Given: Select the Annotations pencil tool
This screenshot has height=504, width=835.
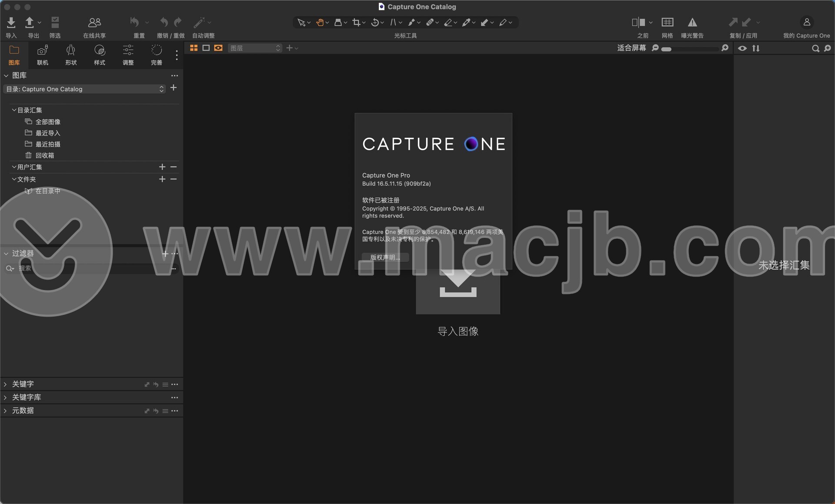Looking at the screenshot, I should pos(503,22).
